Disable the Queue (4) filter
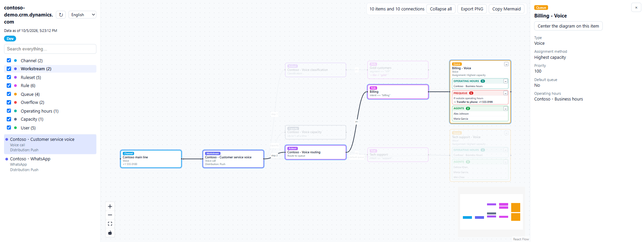 pos(9,94)
